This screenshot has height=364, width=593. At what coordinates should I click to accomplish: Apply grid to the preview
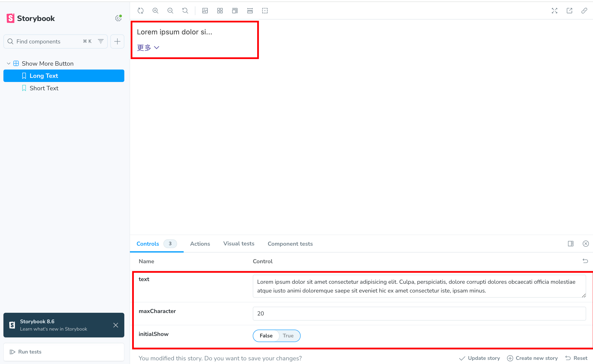[220, 11]
